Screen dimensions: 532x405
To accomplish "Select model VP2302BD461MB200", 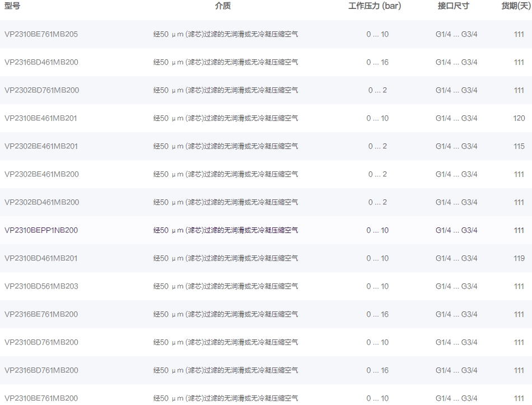I will point(42,202).
